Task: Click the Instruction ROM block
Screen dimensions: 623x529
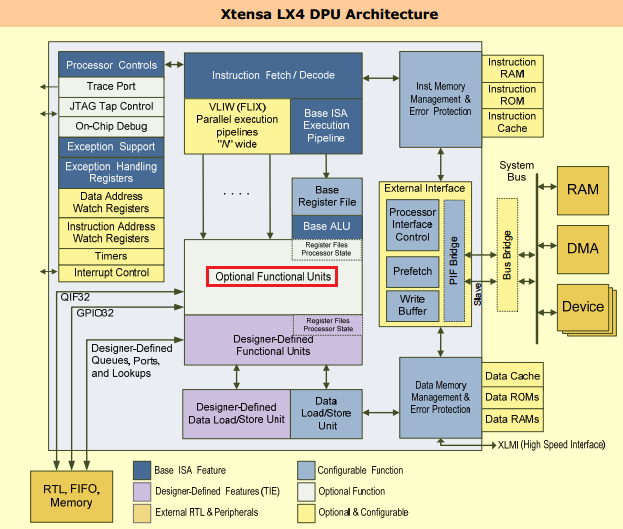Action: pyautogui.click(x=512, y=95)
